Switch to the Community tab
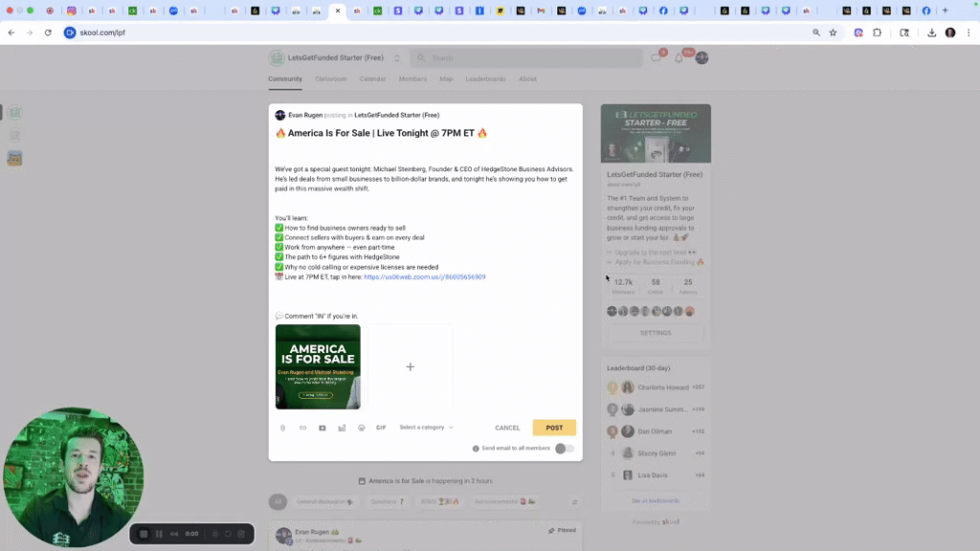The width and height of the screenshot is (980, 551). coord(285,78)
